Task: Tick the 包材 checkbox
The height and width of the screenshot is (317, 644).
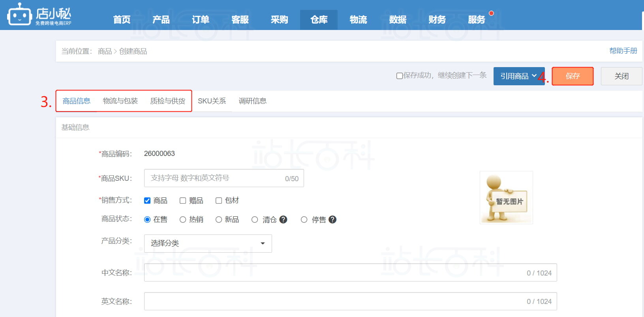Action: (219, 201)
